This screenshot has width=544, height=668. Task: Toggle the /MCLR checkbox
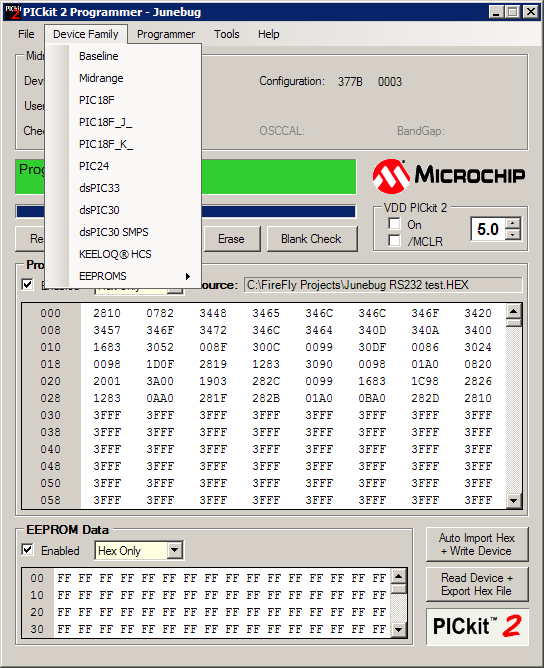(x=394, y=241)
